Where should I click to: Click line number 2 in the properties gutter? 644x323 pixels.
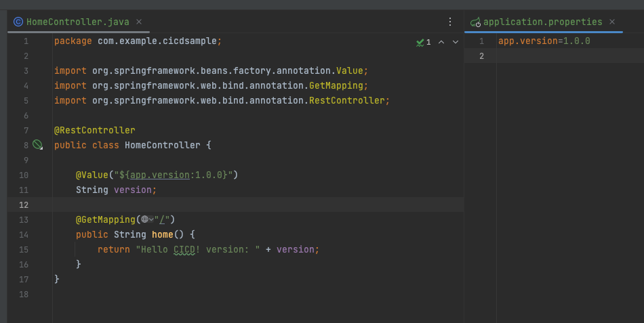[482, 56]
